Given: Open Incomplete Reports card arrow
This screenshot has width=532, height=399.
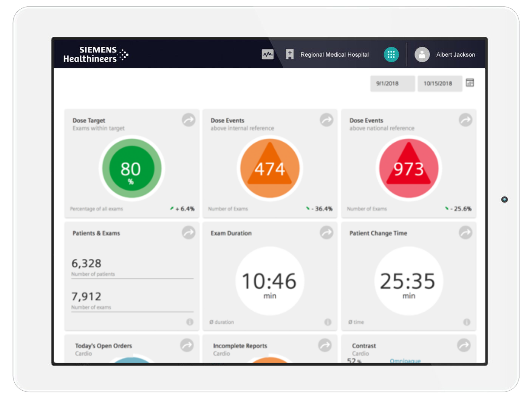Looking at the screenshot, I should (325, 345).
